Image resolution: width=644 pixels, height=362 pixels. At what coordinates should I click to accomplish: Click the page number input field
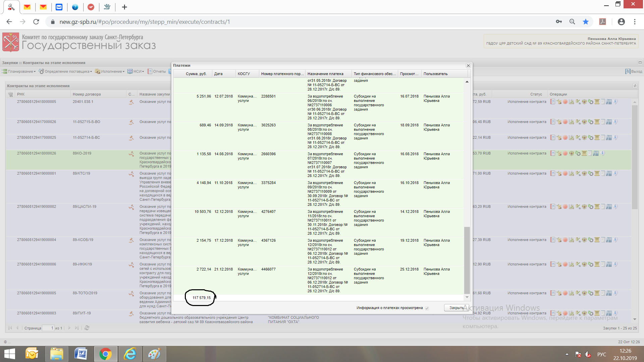48,328
